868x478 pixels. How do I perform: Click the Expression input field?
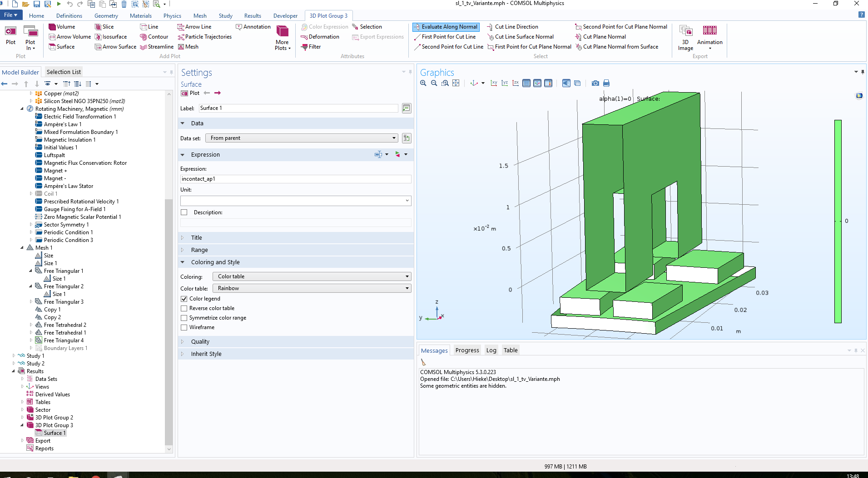tap(295, 179)
